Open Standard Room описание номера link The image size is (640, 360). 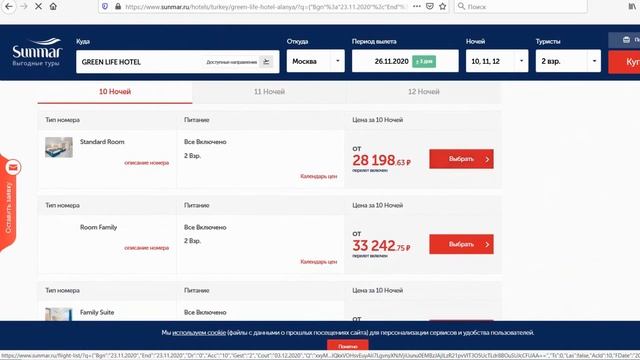coord(146,163)
